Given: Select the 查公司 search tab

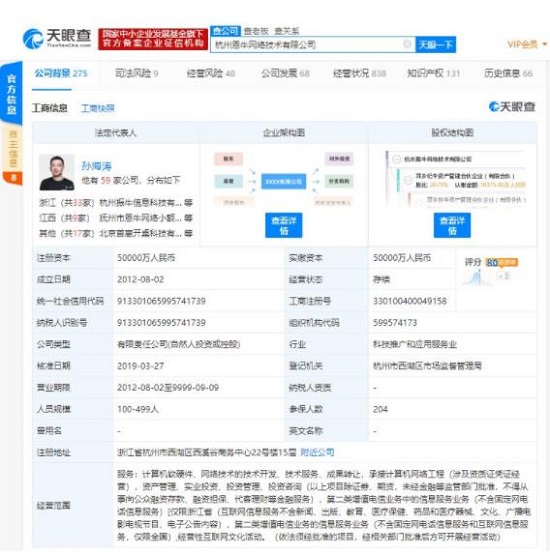Looking at the screenshot, I should 226,31.
